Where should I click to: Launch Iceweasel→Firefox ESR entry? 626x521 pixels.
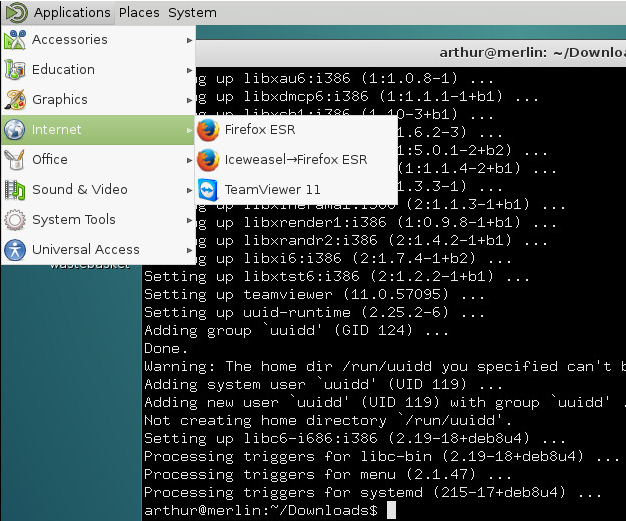click(x=296, y=160)
